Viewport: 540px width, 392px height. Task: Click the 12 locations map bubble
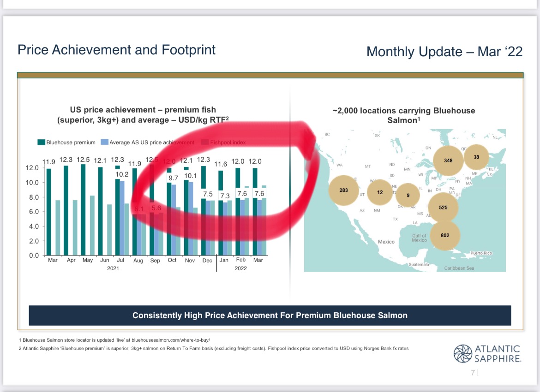(x=380, y=192)
